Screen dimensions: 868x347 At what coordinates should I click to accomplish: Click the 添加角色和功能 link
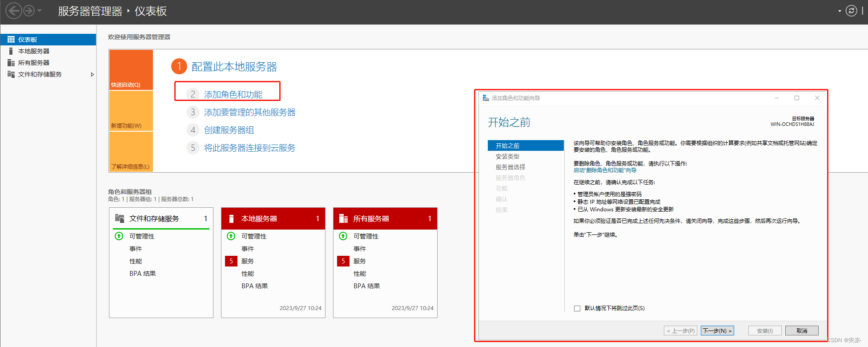[x=233, y=94]
